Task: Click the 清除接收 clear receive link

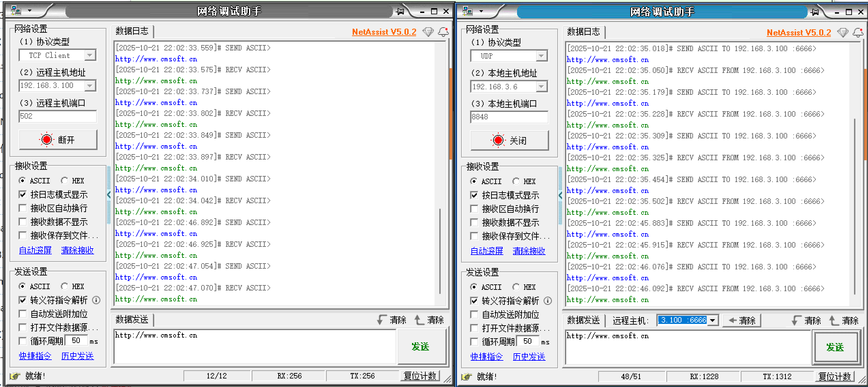Action: pyautogui.click(x=77, y=250)
